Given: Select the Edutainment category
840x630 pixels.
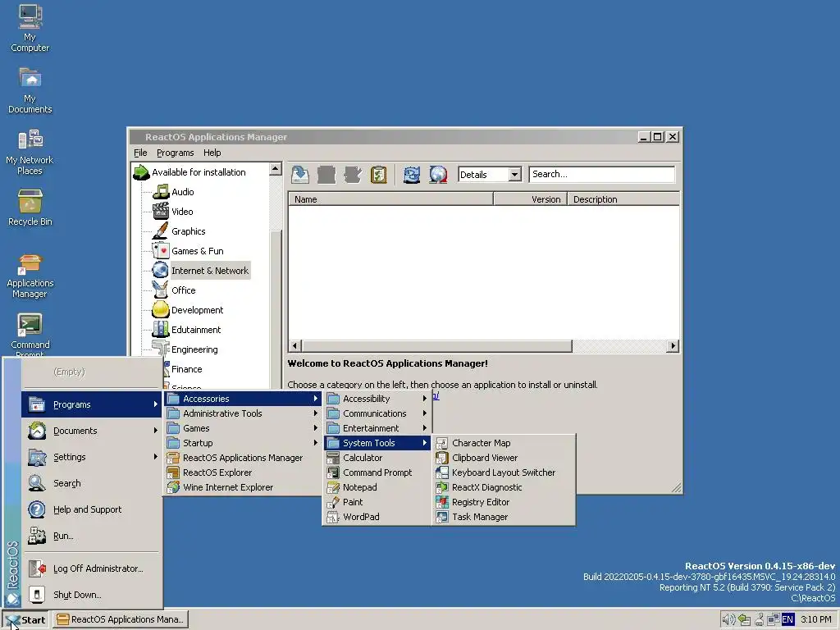Looking at the screenshot, I should click(196, 330).
